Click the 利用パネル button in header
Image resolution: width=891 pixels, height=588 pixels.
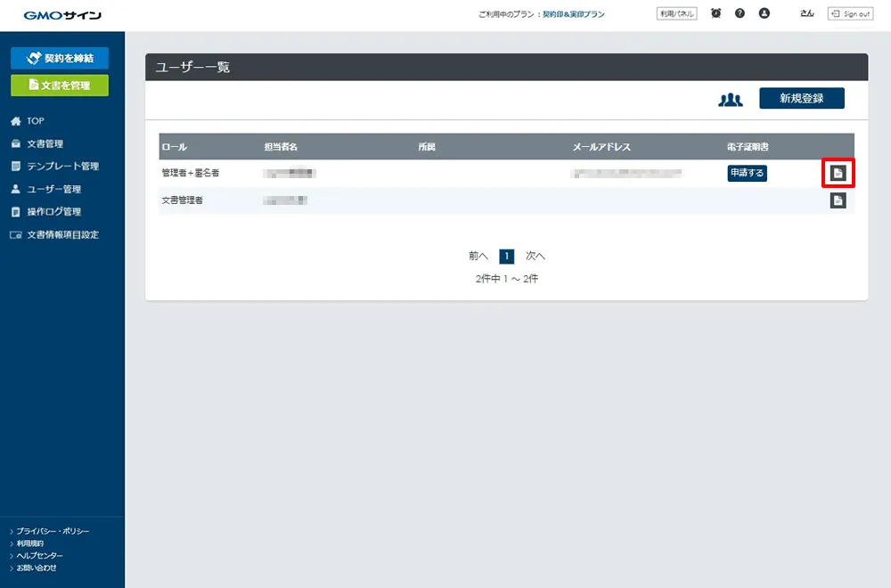point(677,14)
